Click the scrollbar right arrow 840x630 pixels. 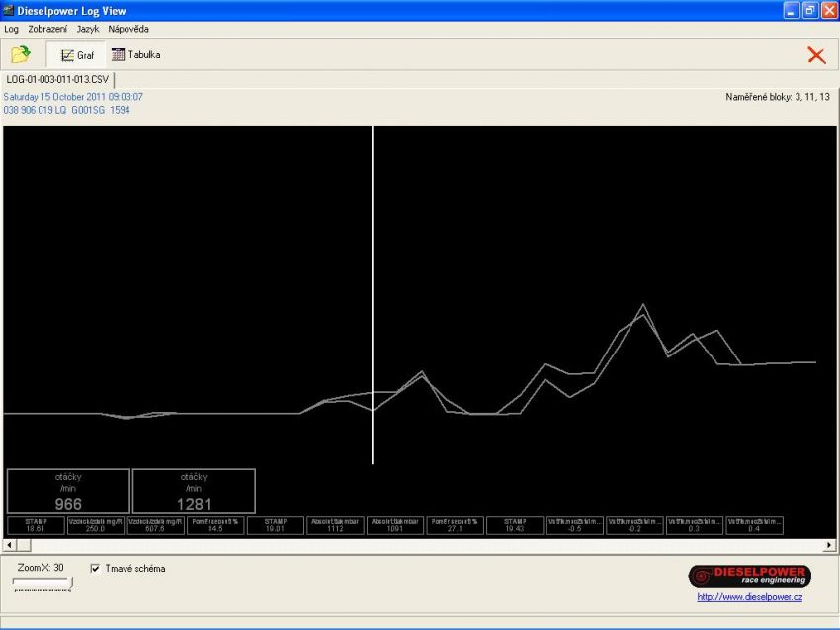coord(830,545)
